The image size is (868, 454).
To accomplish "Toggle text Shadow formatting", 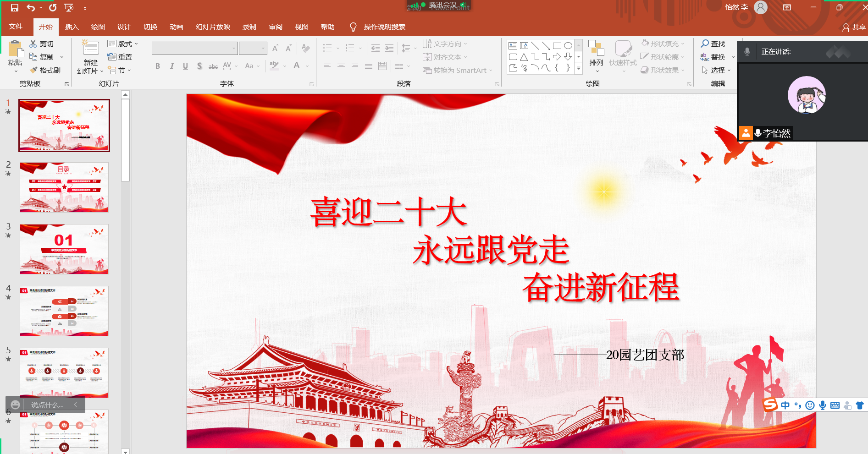I will [x=199, y=66].
